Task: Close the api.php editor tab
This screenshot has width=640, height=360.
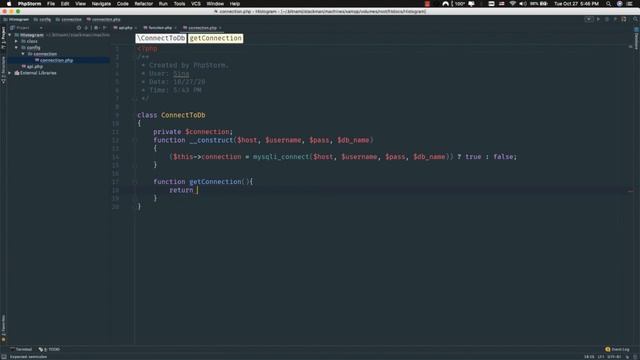Action: [x=136, y=28]
